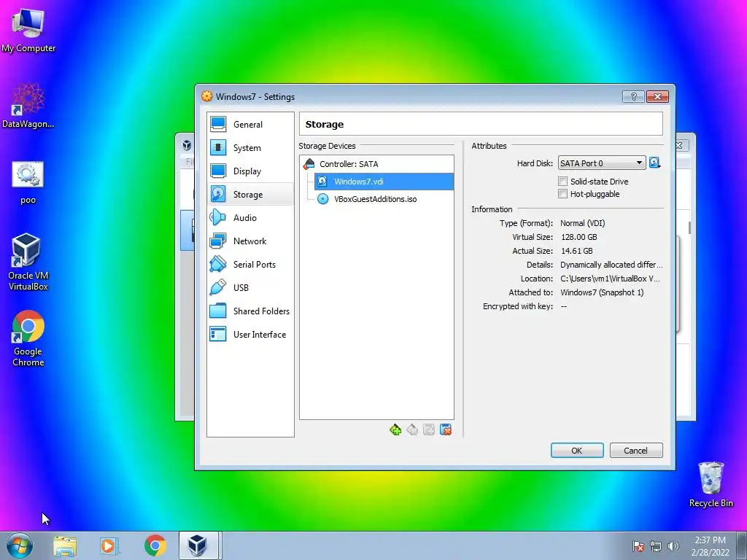This screenshot has height=560, width=747.
Task: Select the poo desktop file
Action: tap(28, 183)
